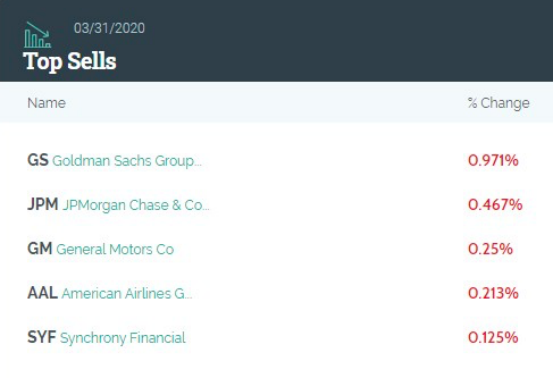Image resolution: width=554 pixels, height=378 pixels.
Task: Open Synchrony Financial company link
Action: coord(123,338)
